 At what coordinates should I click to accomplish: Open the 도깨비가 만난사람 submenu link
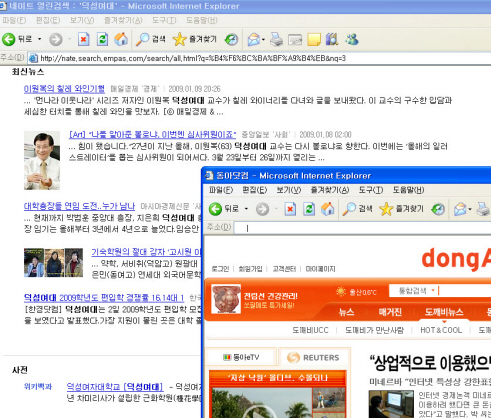[x=374, y=330]
